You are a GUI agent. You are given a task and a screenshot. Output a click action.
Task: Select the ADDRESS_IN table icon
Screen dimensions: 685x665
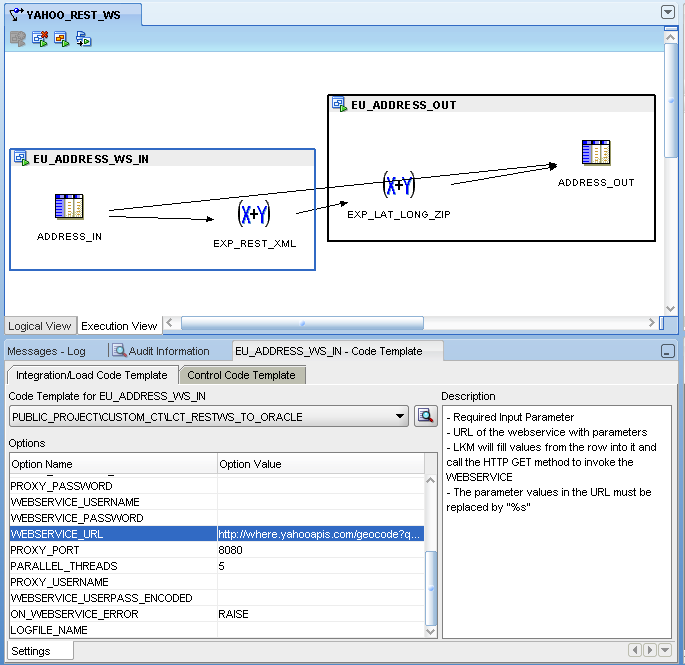coord(69,206)
